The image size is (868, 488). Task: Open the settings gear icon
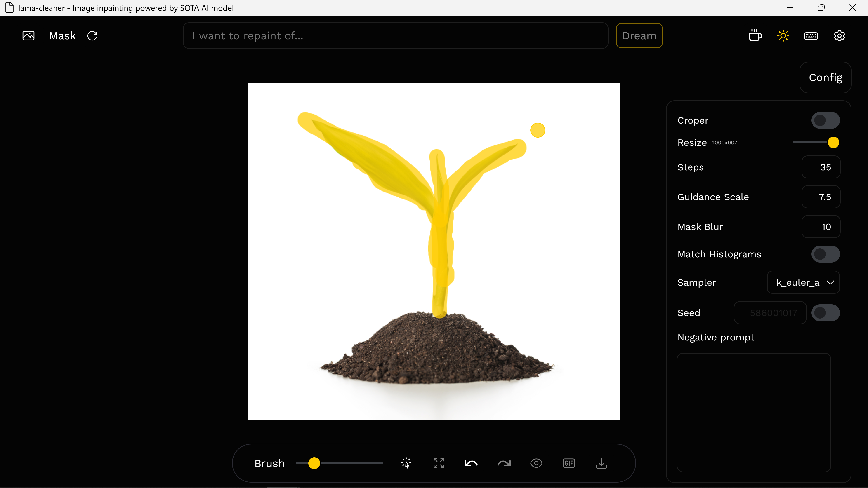(x=839, y=36)
